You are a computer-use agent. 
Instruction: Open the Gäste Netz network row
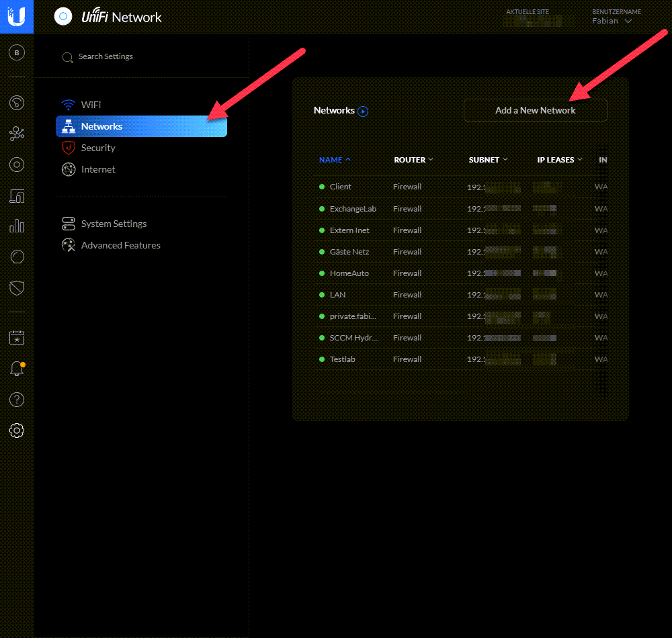[x=461, y=252]
